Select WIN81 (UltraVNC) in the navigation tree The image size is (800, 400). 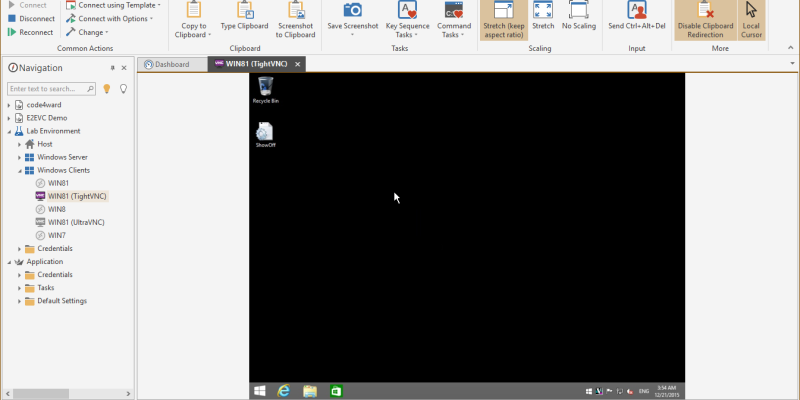(76, 222)
